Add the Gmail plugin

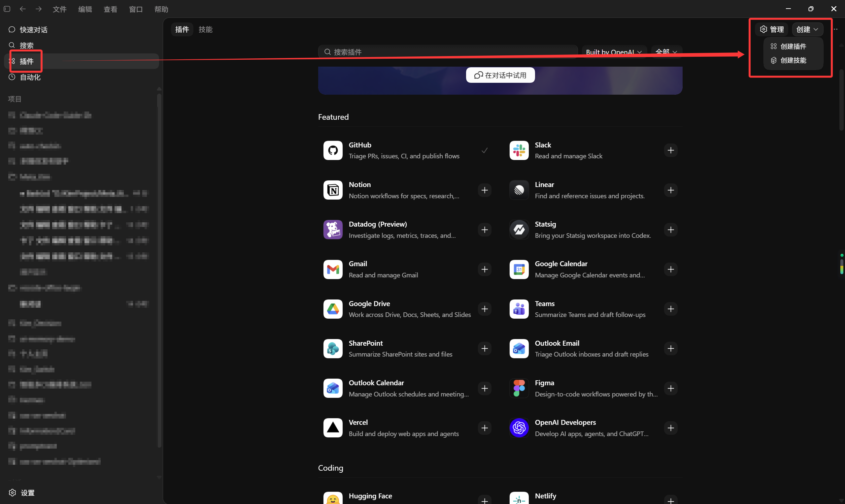[485, 269]
